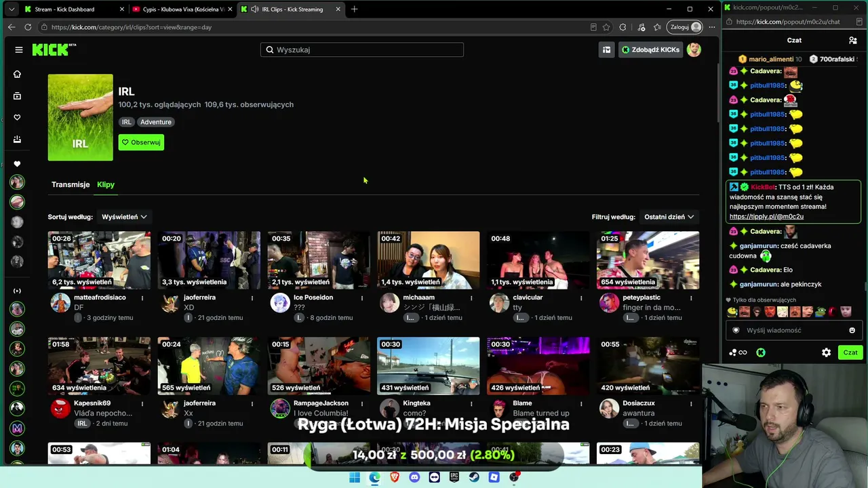868x488 pixels.
Task: Select the Klipy tab
Action: click(106, 184)
